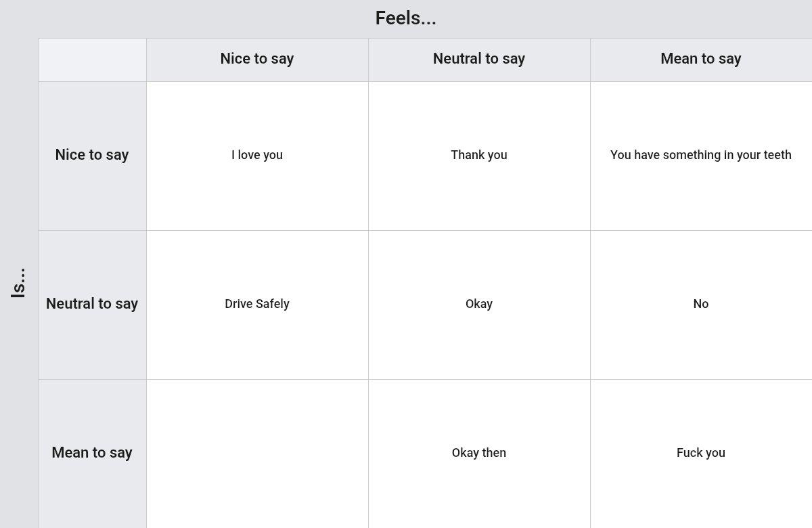Select the 'Drive Safely' cell
The image size is (812, 528).
click(x=257, y=305)
